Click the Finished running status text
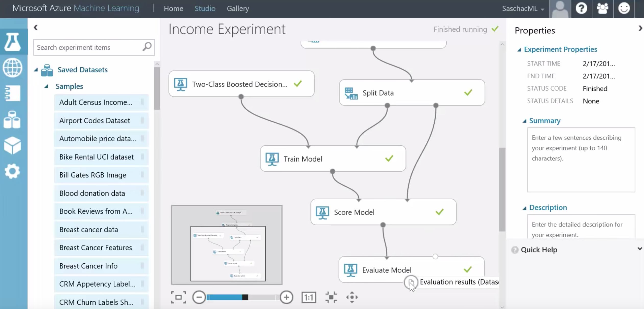The image size is (644, 309). (460, 29)
